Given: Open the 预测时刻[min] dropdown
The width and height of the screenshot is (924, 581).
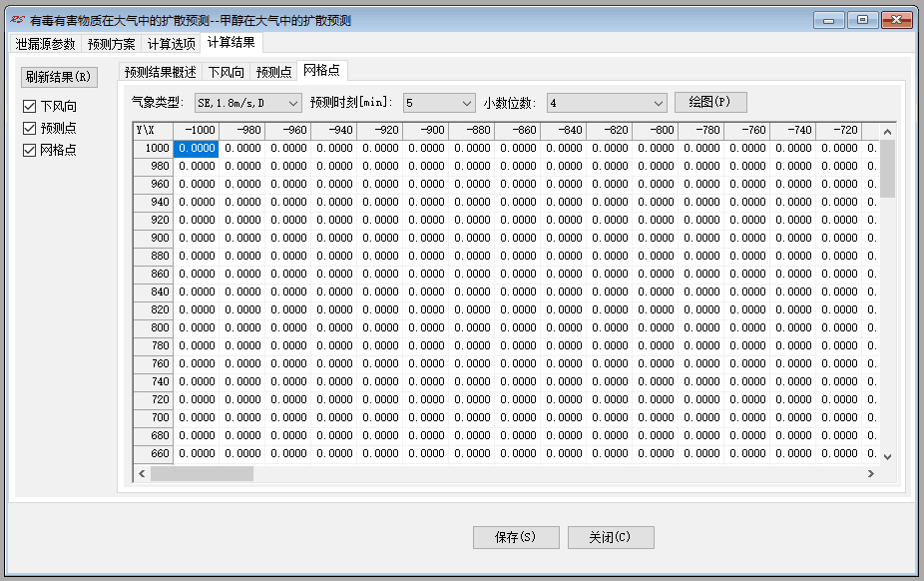Looking at the screenshot, I should point(439,103).
